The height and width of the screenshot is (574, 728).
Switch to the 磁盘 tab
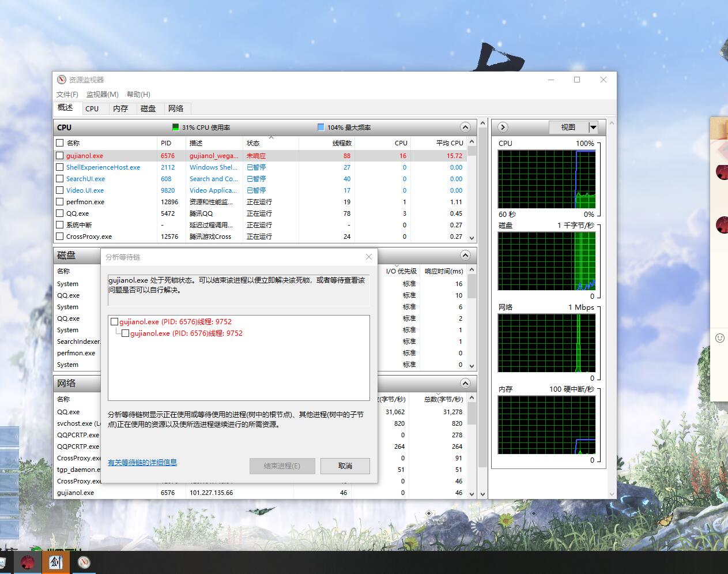(x=148, y=108)
